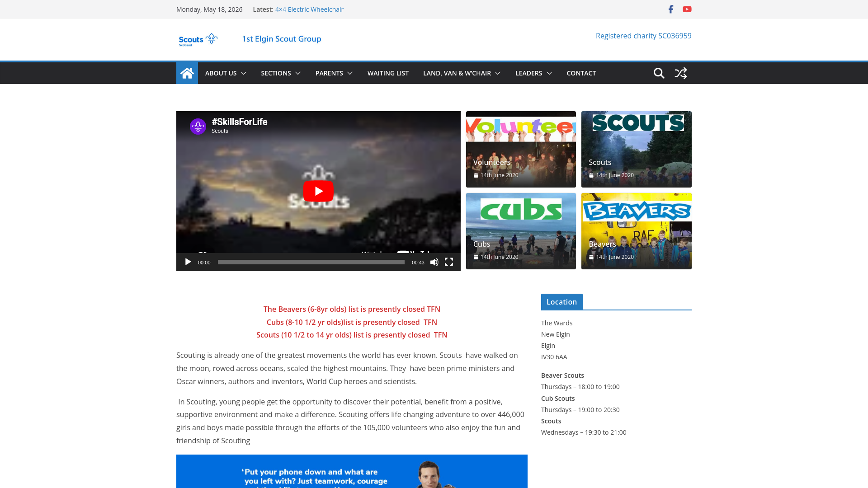Open the About Us menu item

[221, 73]
